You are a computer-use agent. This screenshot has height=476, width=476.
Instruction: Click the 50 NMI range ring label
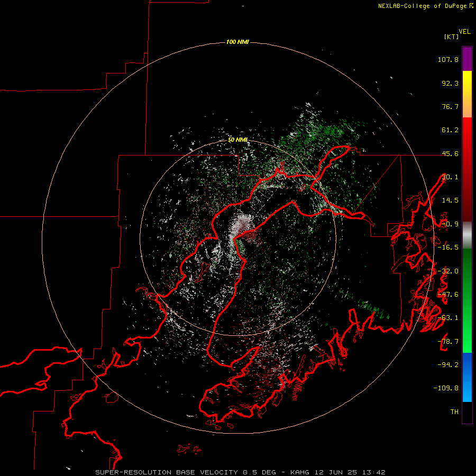click(x=238, y=140)
